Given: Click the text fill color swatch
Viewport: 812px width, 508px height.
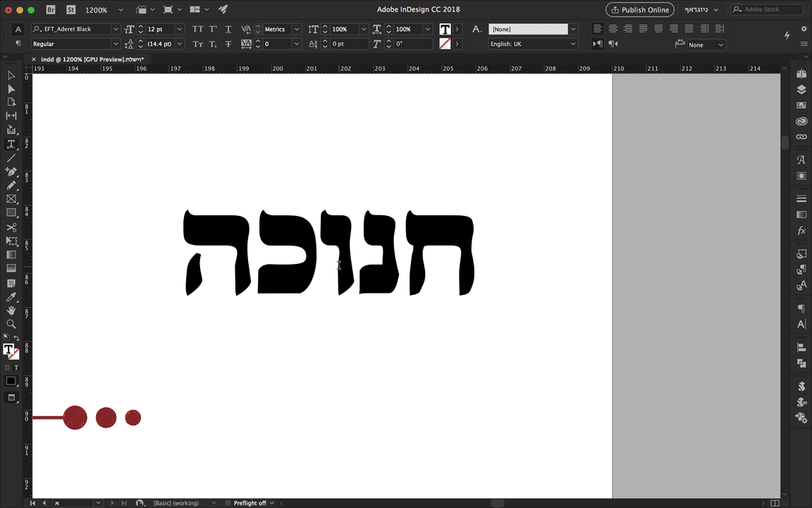Looking at the screenshot, I should pyautogui.click(x=445, y=29).
